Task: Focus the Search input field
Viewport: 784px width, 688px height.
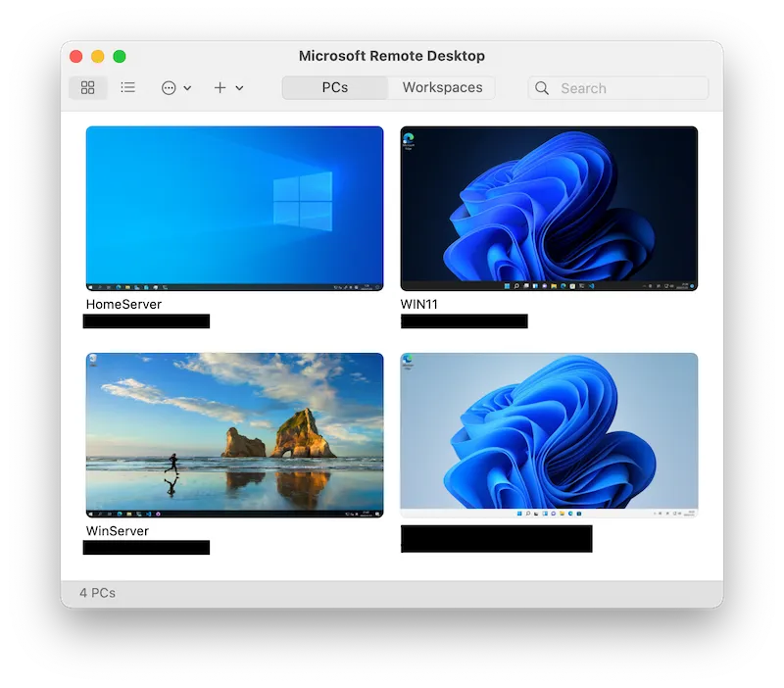Action: pos(627,88)
